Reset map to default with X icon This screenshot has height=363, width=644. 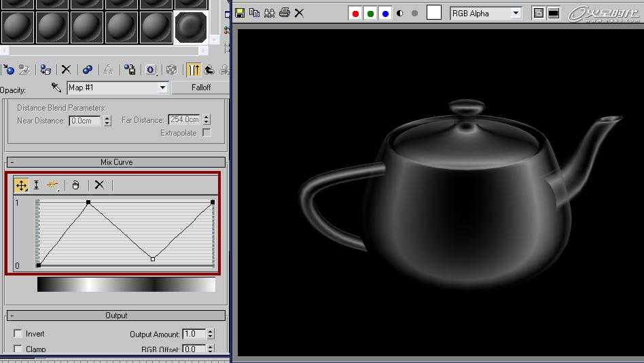[x=66, y=70]
